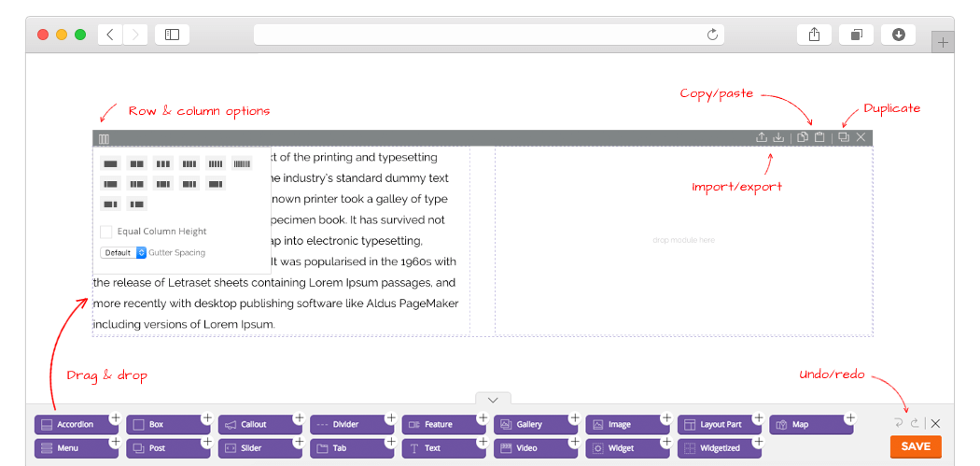
Task: Select the four equal columns layout
Action: coord(189,163)
